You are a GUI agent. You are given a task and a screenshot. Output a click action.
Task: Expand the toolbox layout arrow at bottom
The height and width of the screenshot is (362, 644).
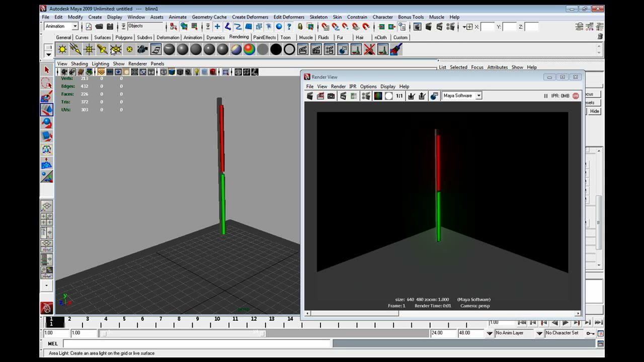tap(47, 285)
